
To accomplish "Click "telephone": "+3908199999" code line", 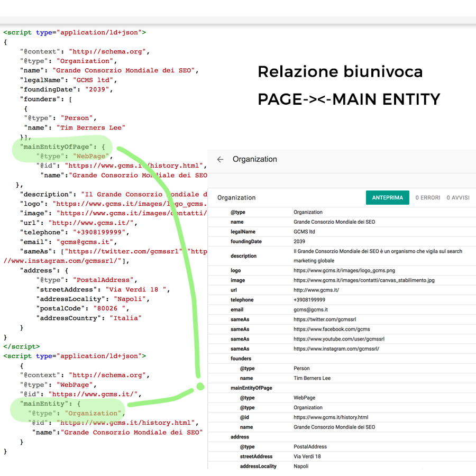I will (x=75, y=233).
